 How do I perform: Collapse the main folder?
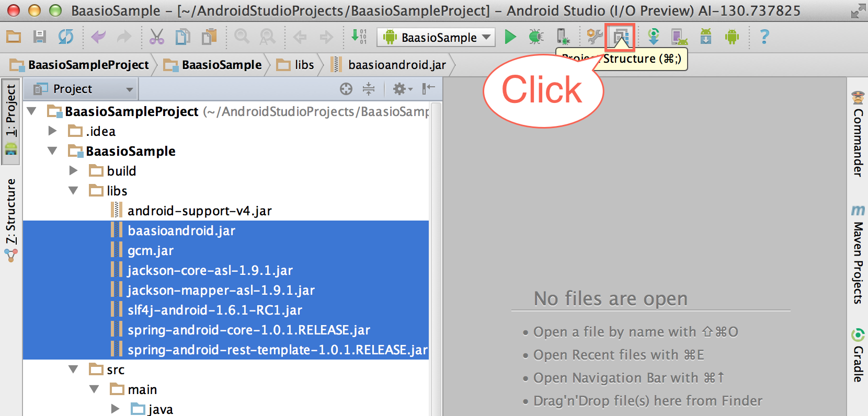[x=94, y=389]
